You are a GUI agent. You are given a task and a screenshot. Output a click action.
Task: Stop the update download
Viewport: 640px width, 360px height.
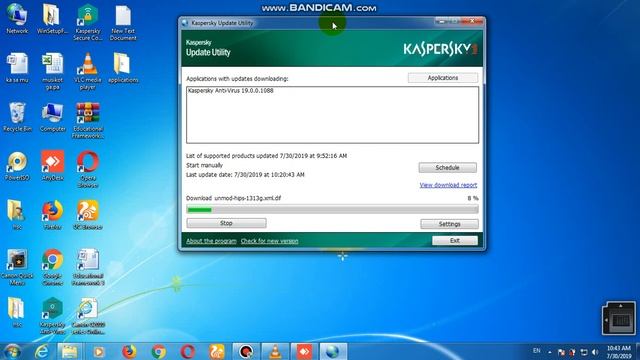coord(226,223)
